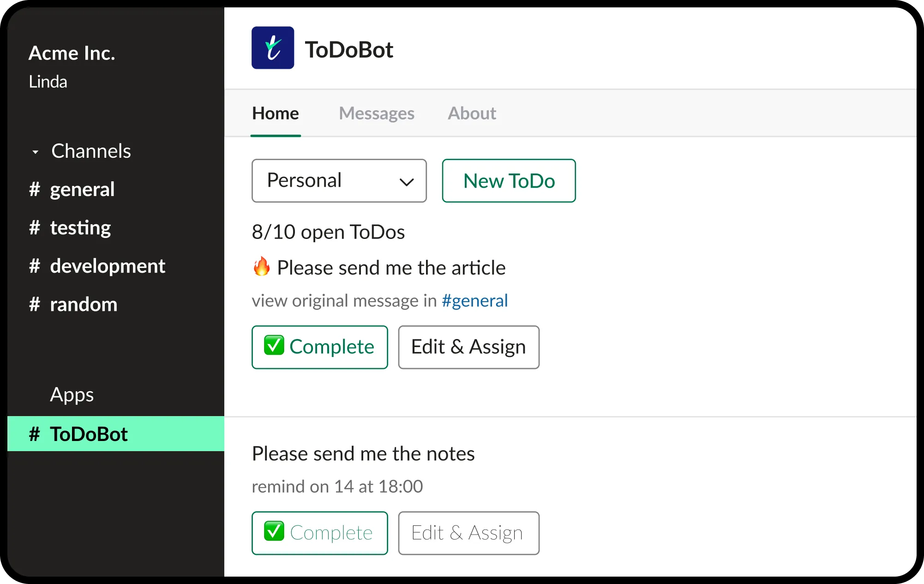Click the chevron in the Personal selector
This screenshot has width=924, height=584.
[406, 182]
